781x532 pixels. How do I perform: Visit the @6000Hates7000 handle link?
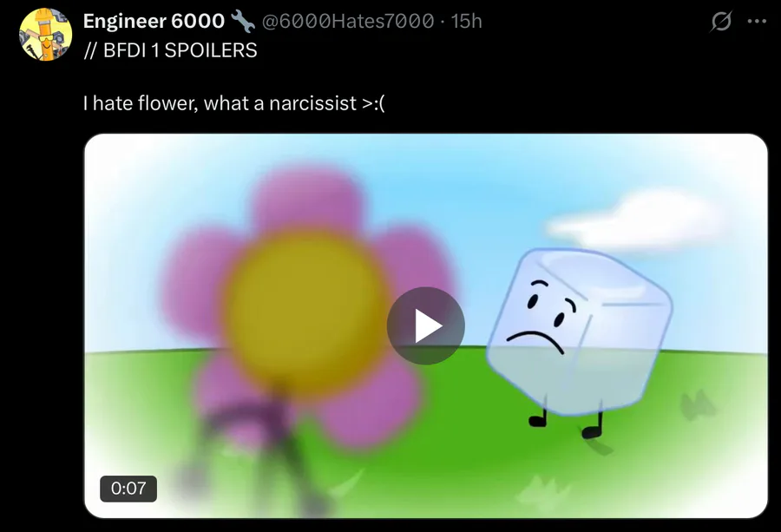point(348,22)
